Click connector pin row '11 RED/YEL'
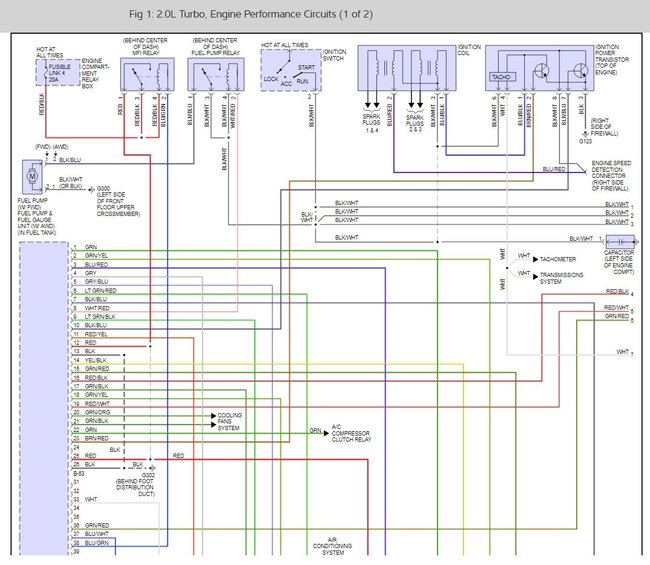This screenshot has width=650, height=565. coord(90,334)
